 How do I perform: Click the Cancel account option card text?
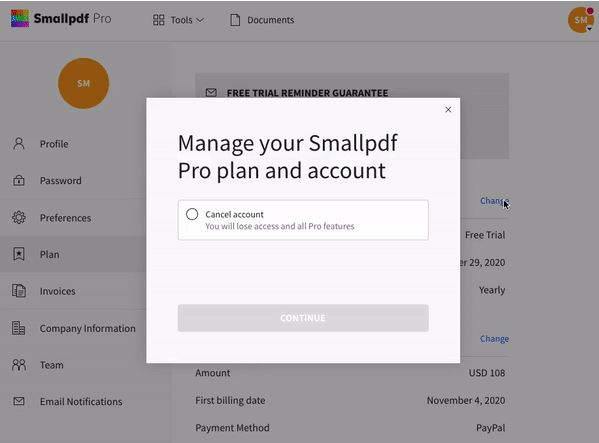(280, 220)
